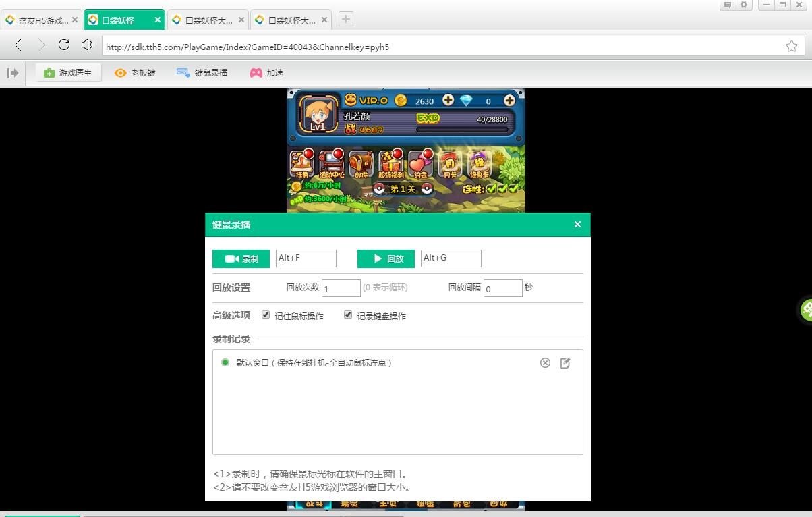The width and height of the screenshot is (812, 517).
Task: Uncheck 记住鼠标操作 mouse recording option
Action: point(266,315)
